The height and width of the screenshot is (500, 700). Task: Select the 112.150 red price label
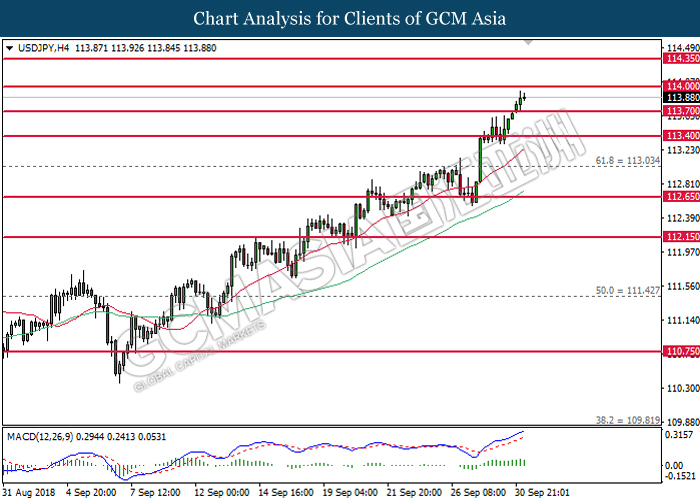pyautogui.click(x=681, y=237)
